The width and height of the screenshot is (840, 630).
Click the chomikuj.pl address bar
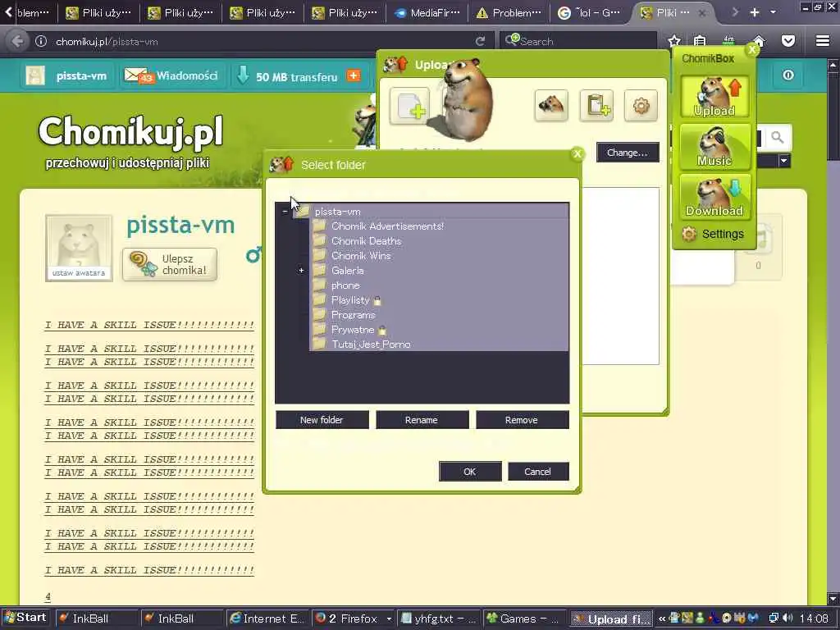coord(257,41)
